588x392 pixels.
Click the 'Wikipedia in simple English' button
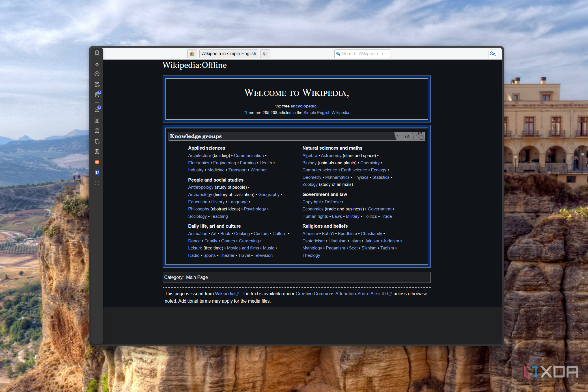pos(229,54)
